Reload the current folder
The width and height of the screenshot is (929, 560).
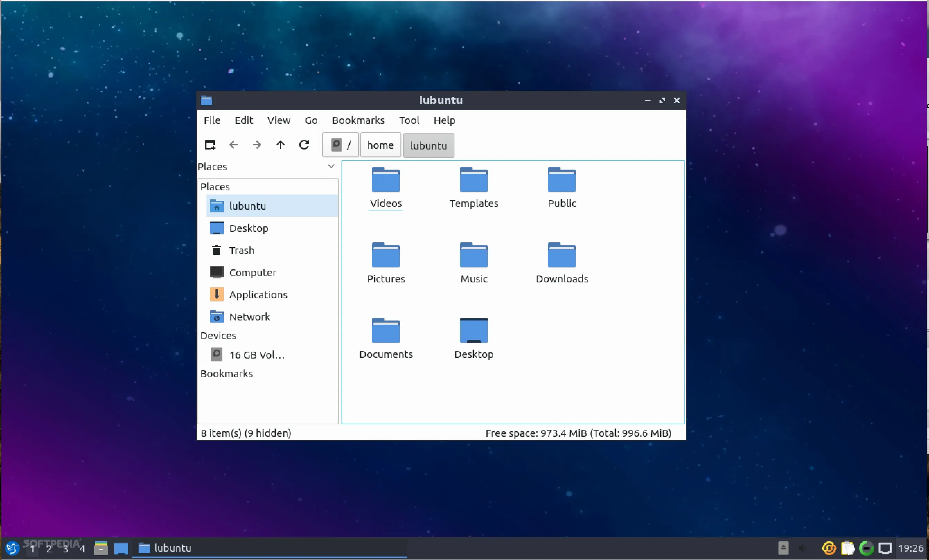tap(304, 145)
